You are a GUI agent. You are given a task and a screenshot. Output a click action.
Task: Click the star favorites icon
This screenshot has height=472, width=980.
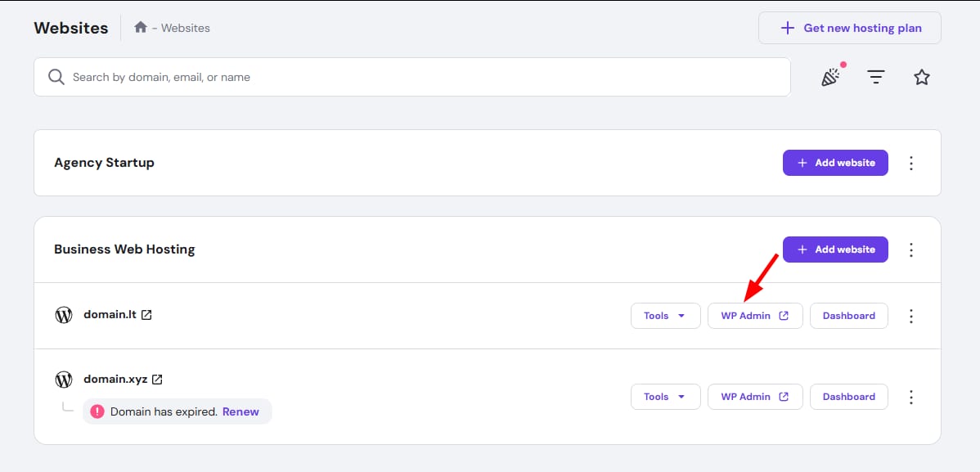[922, 77]
